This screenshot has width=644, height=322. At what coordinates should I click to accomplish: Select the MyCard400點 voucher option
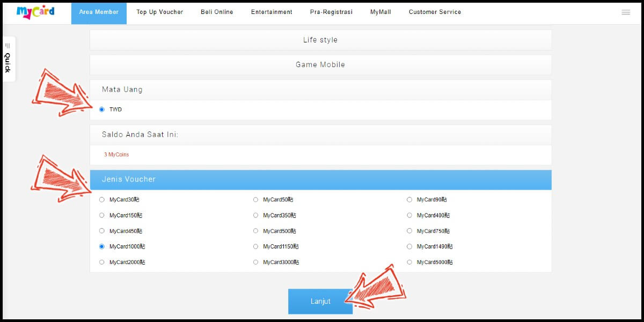(409, 215)
